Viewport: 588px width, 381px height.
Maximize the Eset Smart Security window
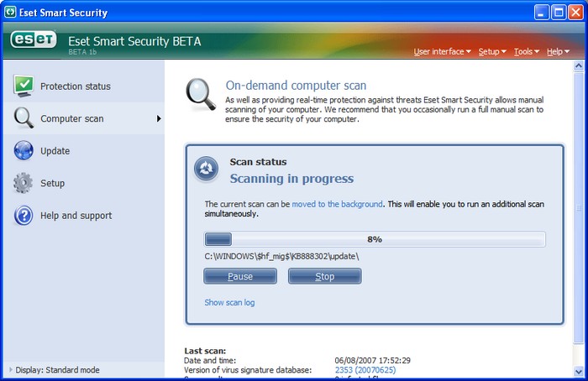[559, 13]
